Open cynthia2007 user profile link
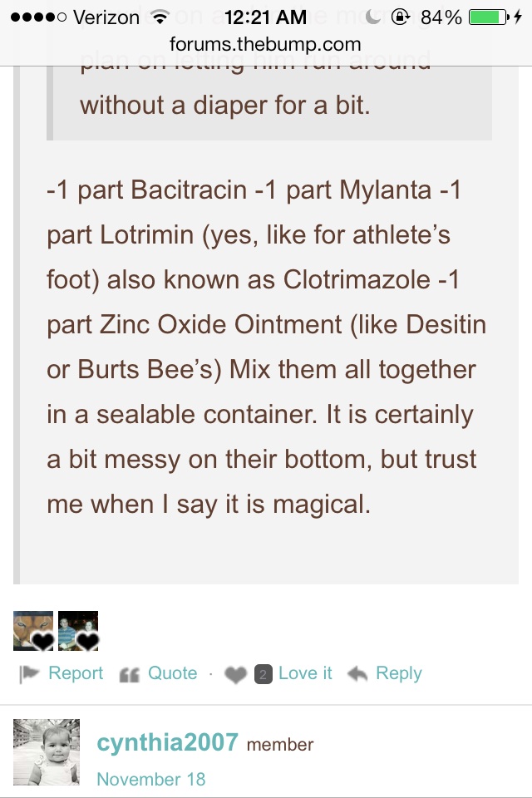 pyautogui.click(x=167, y=742)
